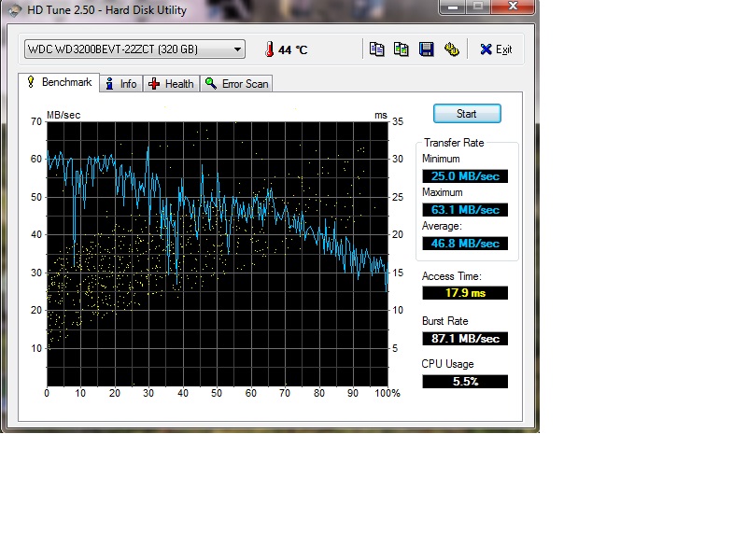Click the Minimum transfer rate value 25.0 MB/sec

465,176
